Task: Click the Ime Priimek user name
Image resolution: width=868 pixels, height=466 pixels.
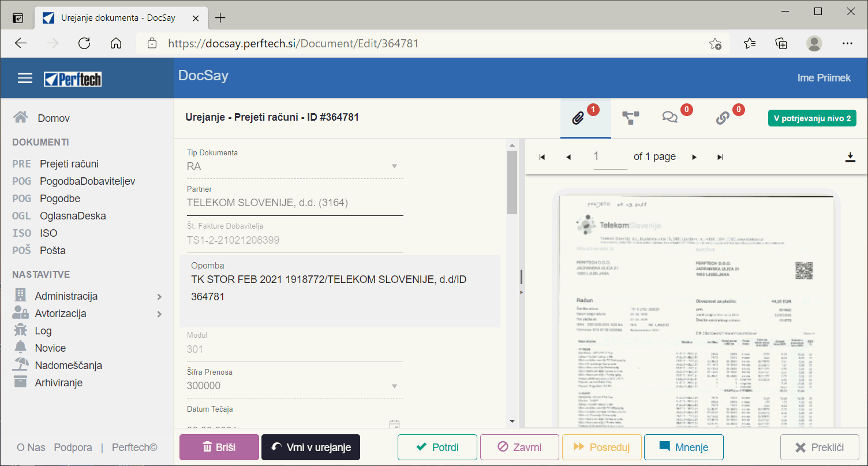Action: [824, 78]
